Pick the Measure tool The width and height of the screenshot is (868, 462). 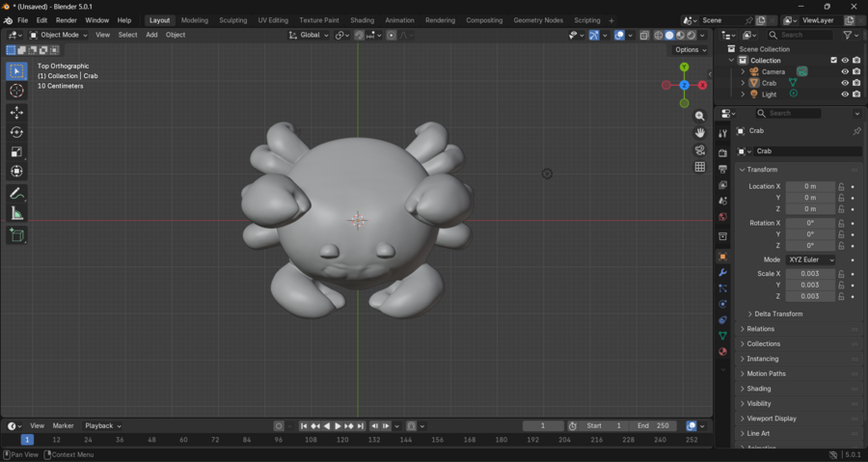click(16, 213)
